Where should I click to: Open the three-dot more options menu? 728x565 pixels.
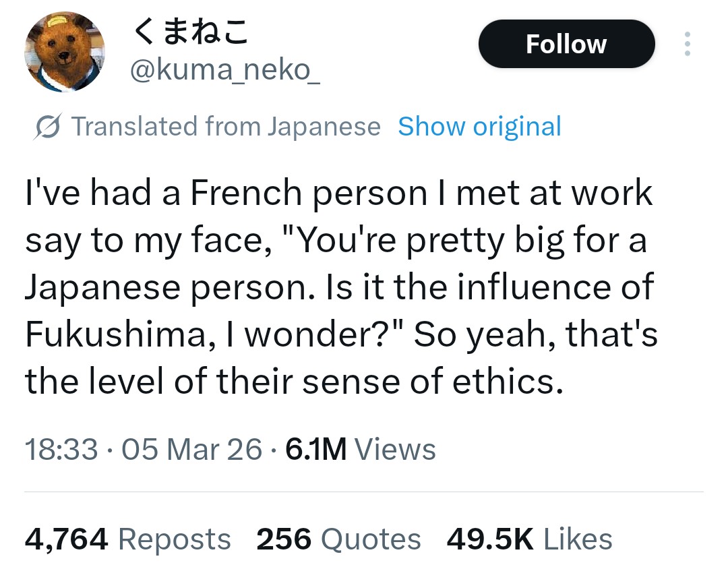pyautogui.click(x=687, y=44)
